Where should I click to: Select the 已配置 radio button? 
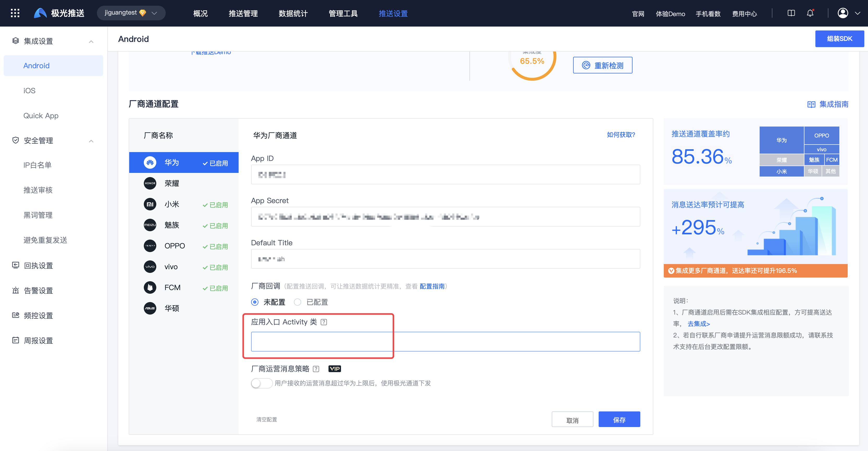(x=297, y=302)
